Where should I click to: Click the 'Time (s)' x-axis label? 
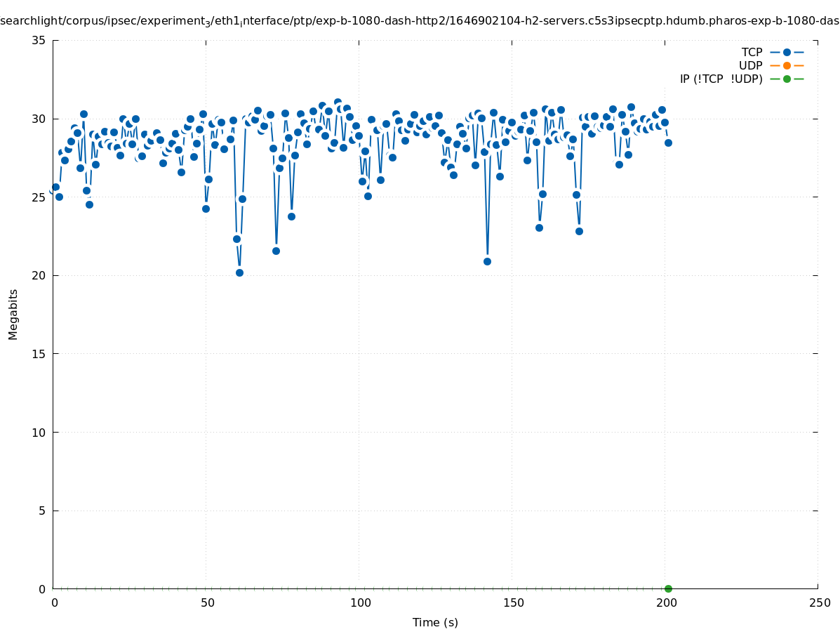[435, 622]
